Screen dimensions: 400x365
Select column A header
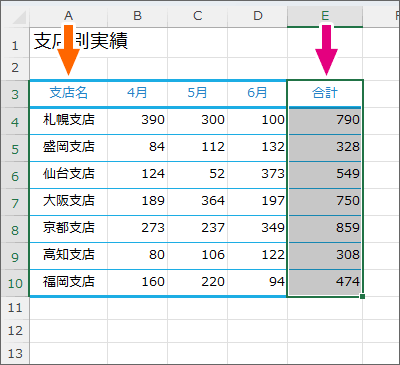pyautogui.click(x=68, y=16)
